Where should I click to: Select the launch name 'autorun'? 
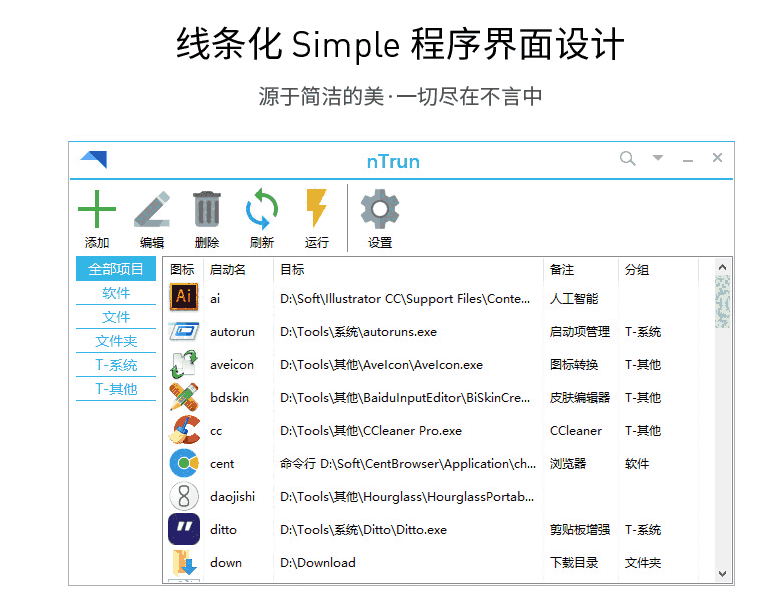coord(232,332)
